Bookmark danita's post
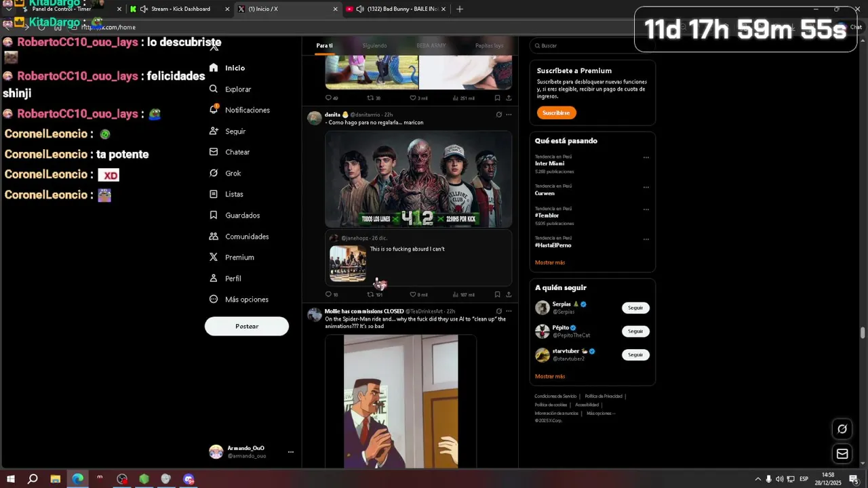The image size is (868, 488). (x=497, y=294)
